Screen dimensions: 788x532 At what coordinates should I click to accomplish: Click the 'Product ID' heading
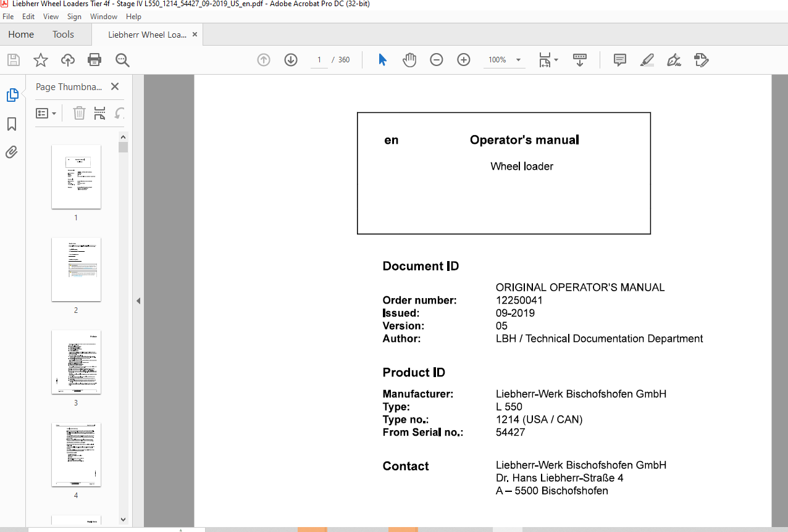[x=414, y=373]
